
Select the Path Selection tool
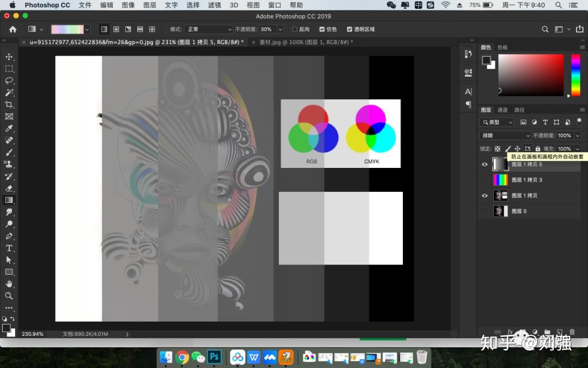tap(9, 260)
